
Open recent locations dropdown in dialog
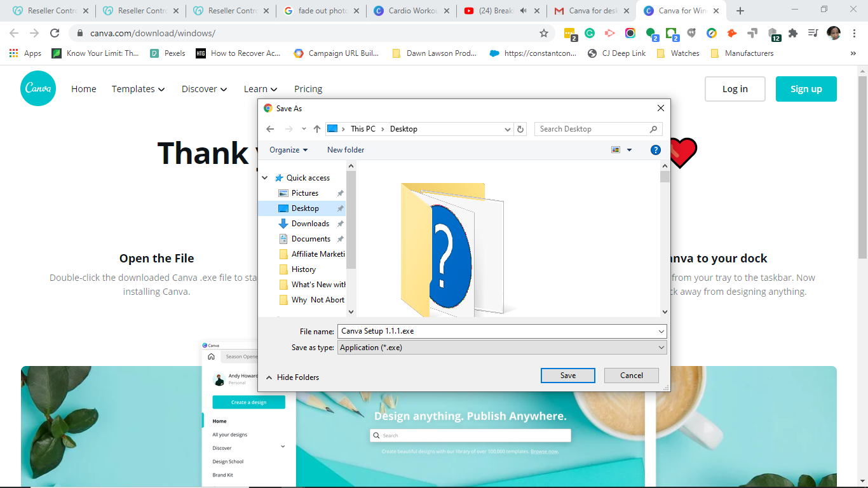[x=304, y=129]
